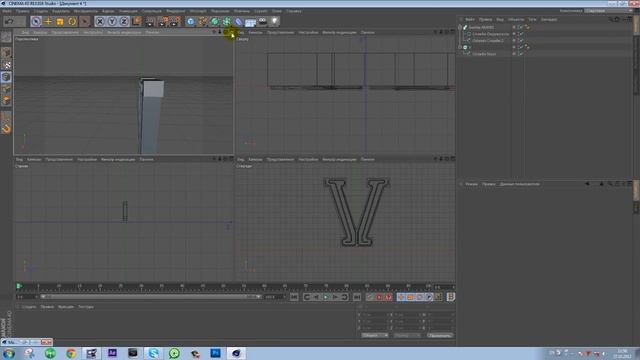Image resolution: width=640 pixels, height=360 pixels.
Task: Click the Make Editable icon in left sidebar
Action: point(6,37)
